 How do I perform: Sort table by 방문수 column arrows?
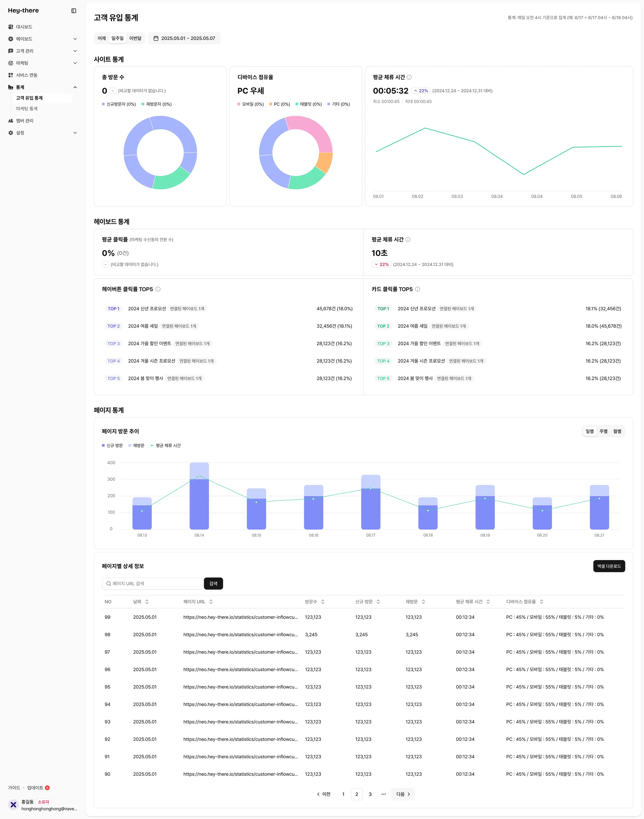(x=323, y=601)
